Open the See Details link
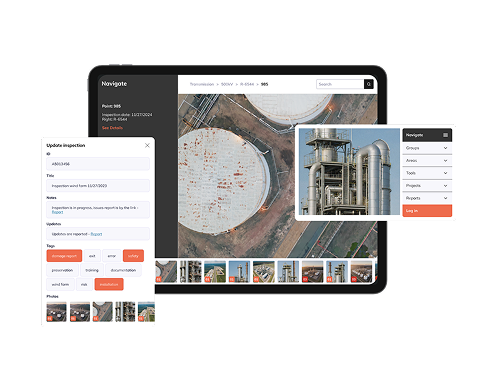Screen dimensions: 487x382 112,128
